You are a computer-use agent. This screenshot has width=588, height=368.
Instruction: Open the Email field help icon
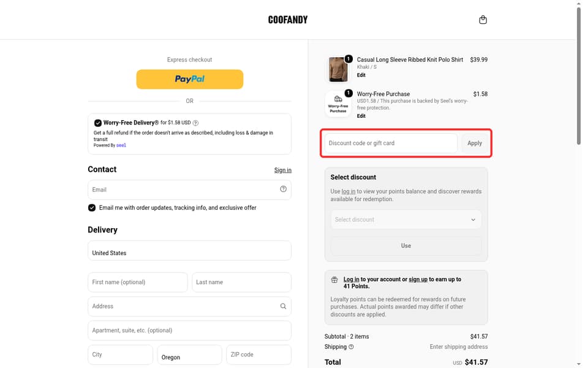coord(283,190)
